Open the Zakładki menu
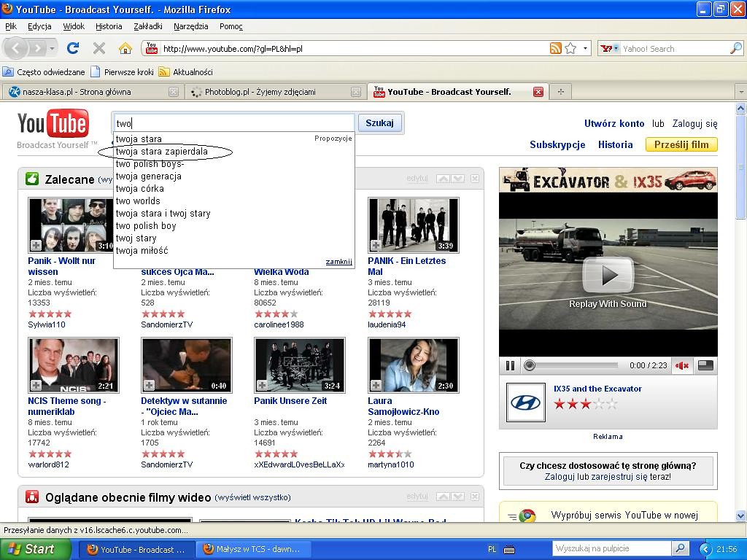The height and width of the screenshot is (560, 747). [x=148, y=26]
